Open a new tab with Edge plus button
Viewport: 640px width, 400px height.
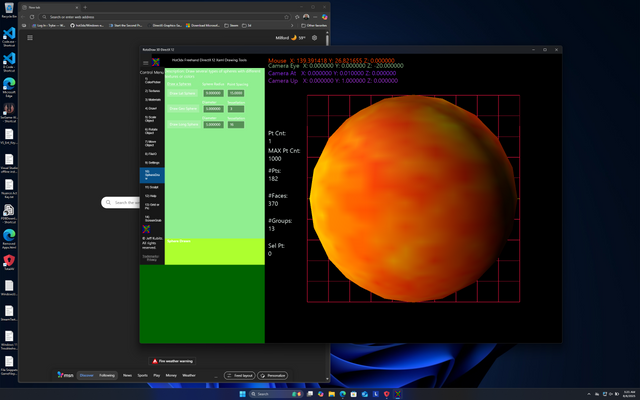[85, 7]
